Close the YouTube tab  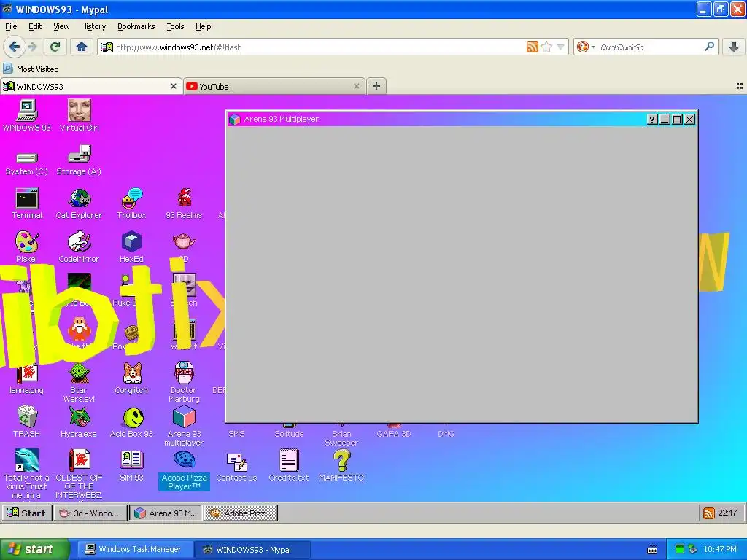(356, 86)
